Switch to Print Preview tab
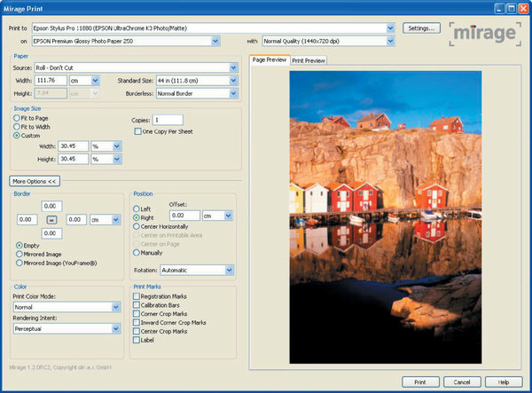 pos(309,60)
